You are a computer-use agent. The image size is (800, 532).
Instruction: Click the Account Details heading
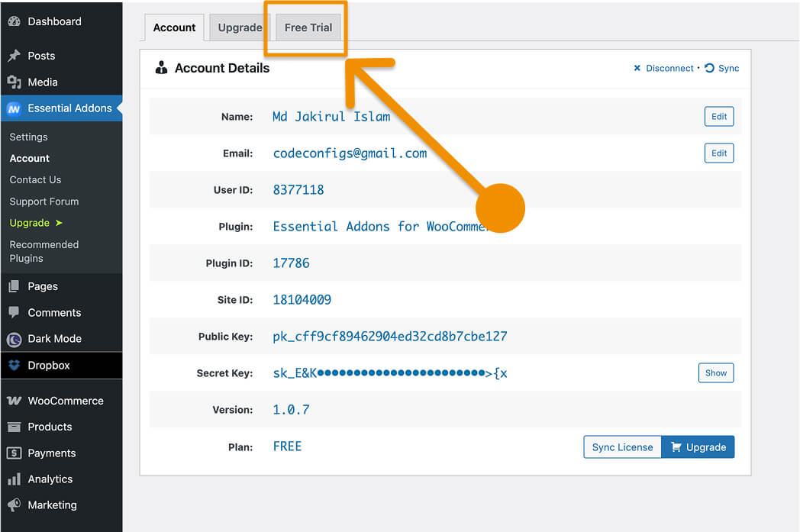click(x=222, y=68)
